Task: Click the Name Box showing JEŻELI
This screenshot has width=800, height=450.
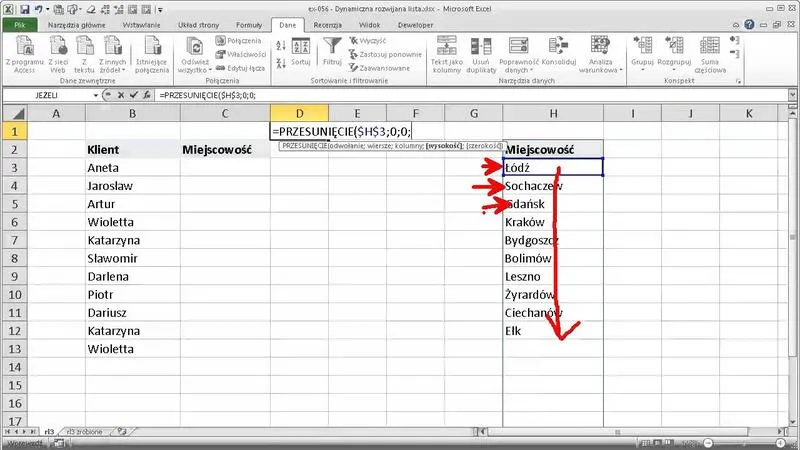Action: 50,95
